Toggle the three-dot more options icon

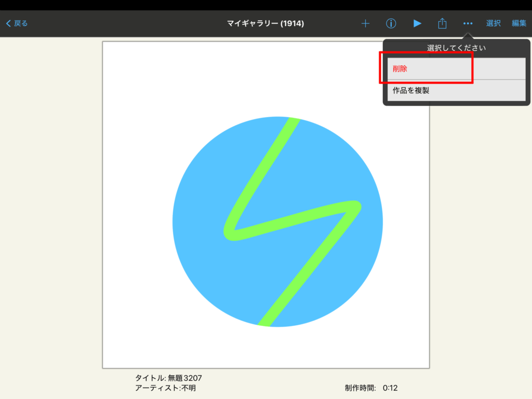pyautogui.click(x=468, y=23)
